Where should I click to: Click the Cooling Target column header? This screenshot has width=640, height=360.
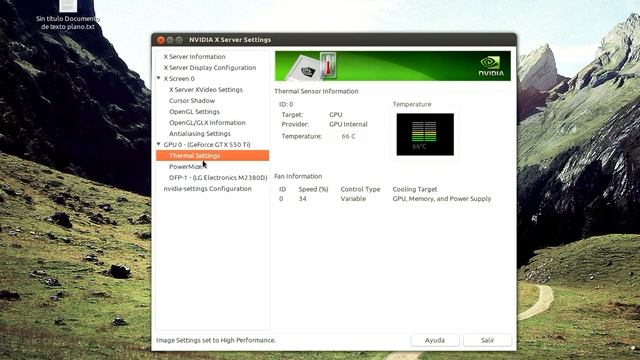(x=415, y=189)
